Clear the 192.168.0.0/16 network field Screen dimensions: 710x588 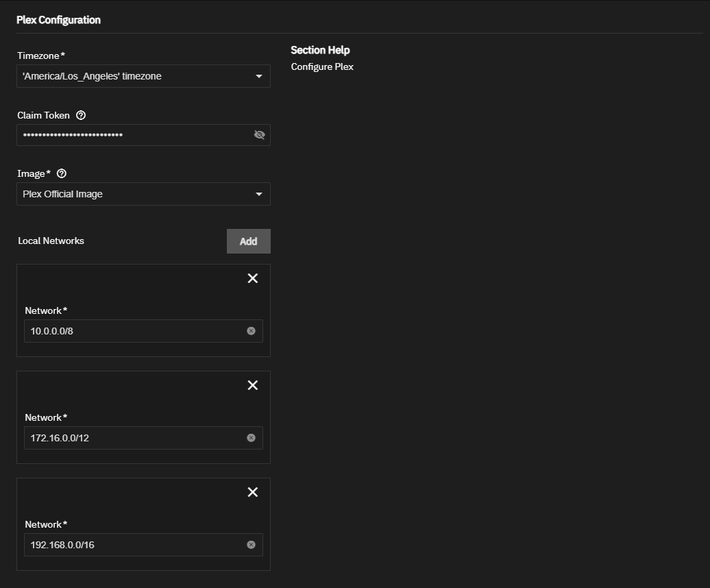[x=251, y=545]
